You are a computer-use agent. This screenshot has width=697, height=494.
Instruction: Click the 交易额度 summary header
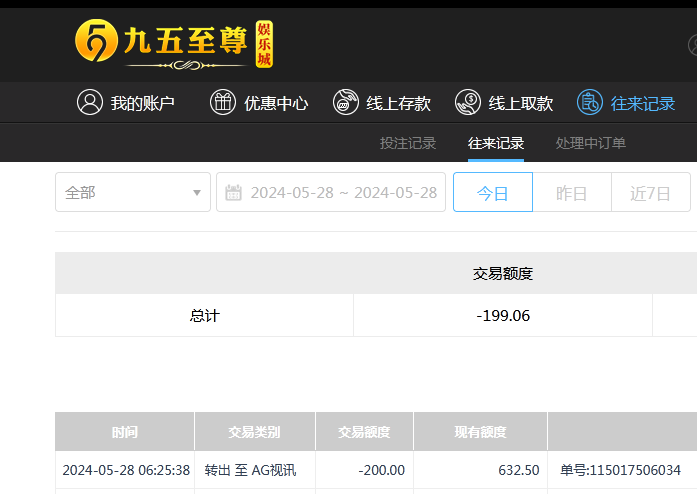503,273
